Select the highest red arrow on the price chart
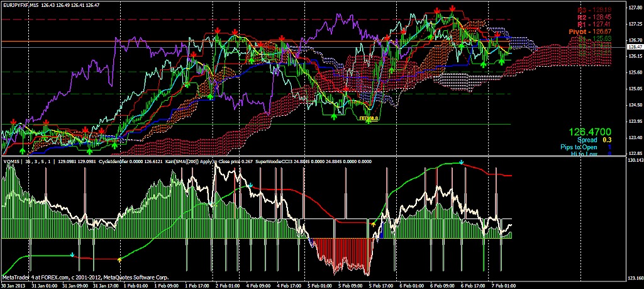 pos(453,8)
